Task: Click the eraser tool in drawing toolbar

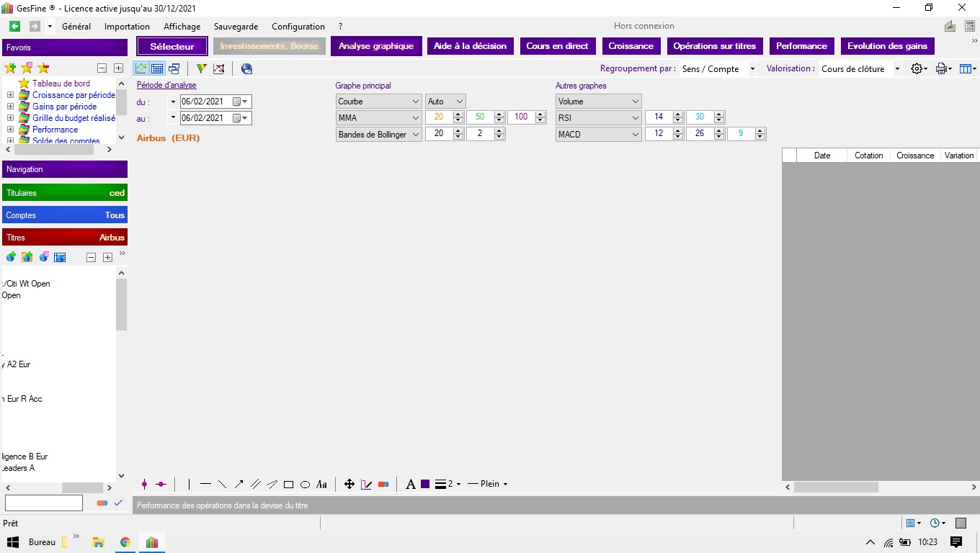Action: tap(383, 485)
